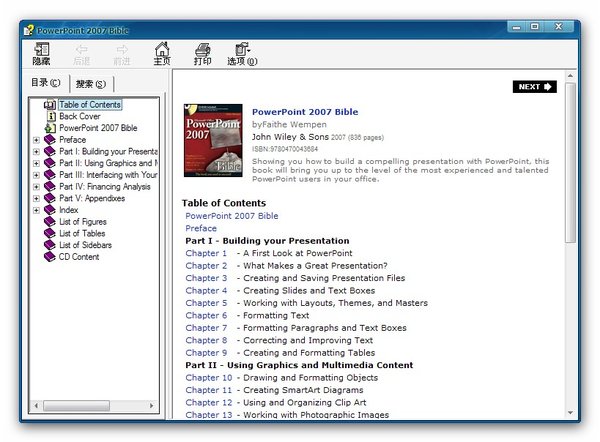Click the purple book icon beside Preface

click(50, 140)
